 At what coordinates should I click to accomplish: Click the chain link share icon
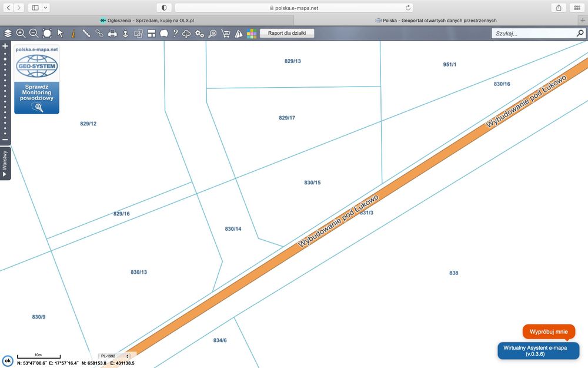[x=99, y=34]
